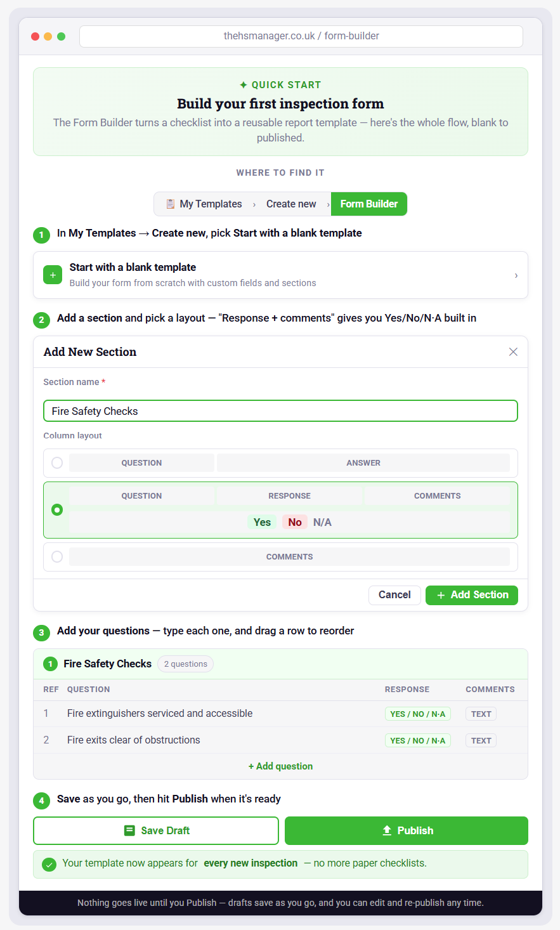Click the yellow minimize dot

[x=48, y=36]
